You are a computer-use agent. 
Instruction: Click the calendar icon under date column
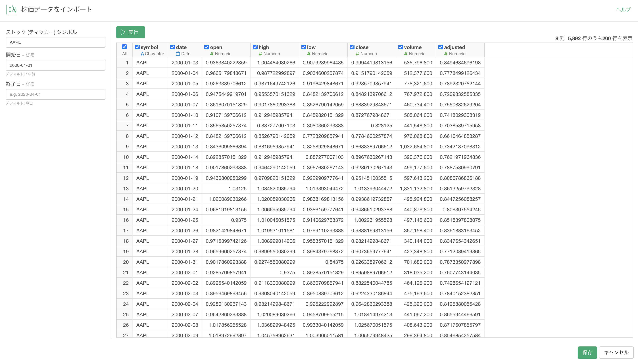178,54
